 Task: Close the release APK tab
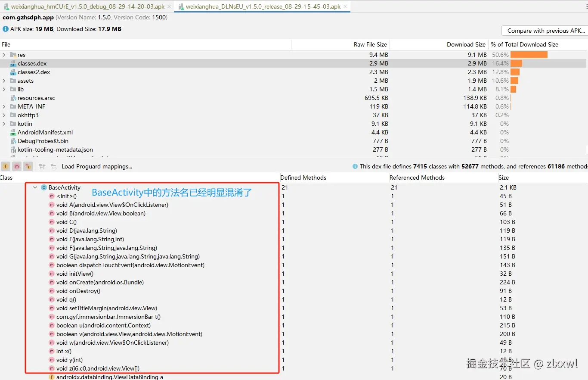point(346,6)
